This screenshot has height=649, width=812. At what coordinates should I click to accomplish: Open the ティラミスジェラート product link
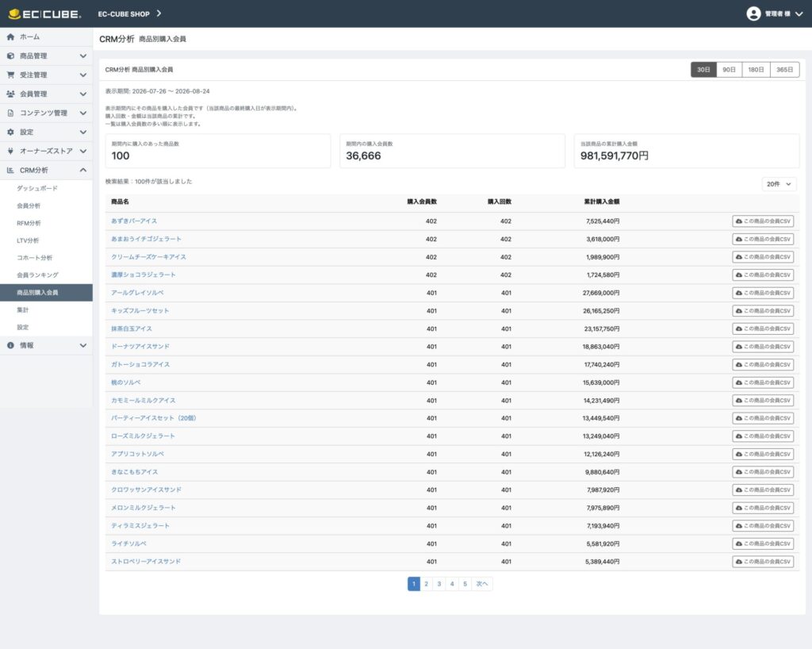[x=140, y=526]
